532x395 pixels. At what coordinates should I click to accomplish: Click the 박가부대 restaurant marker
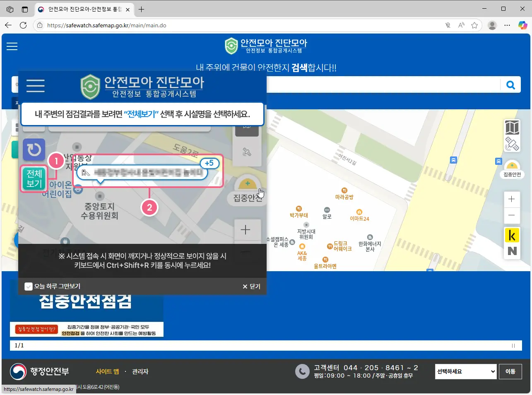point(299,212)
